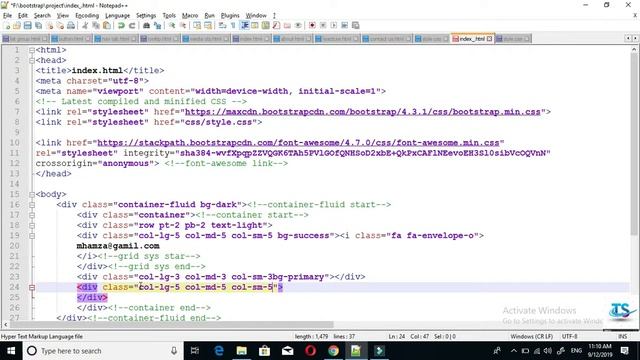Toggle word wrap in the toolbar

click(x=222, y=25)
